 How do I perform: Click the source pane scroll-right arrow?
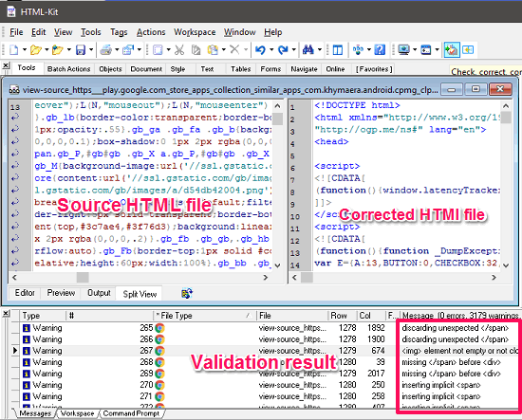click(266, 278)
